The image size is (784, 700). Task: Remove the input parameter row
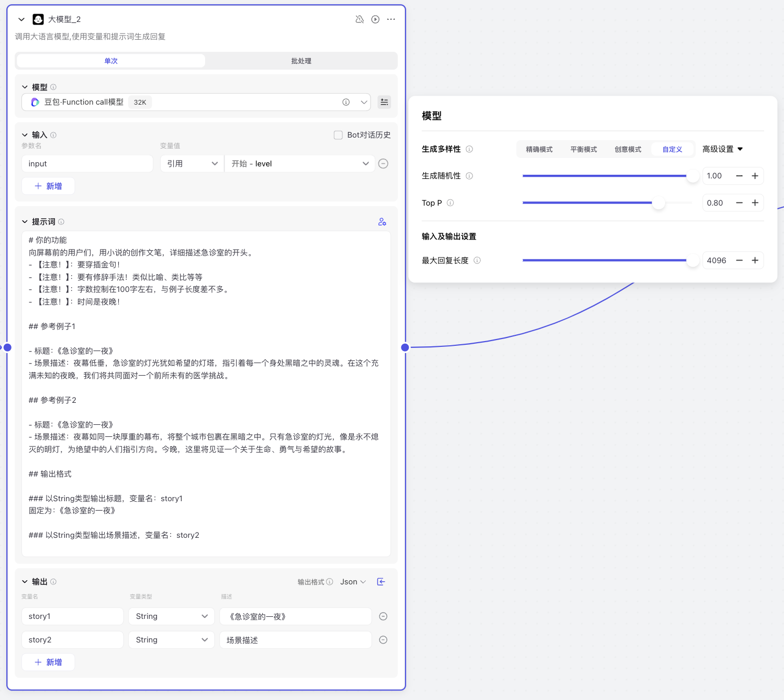point(383,164)
